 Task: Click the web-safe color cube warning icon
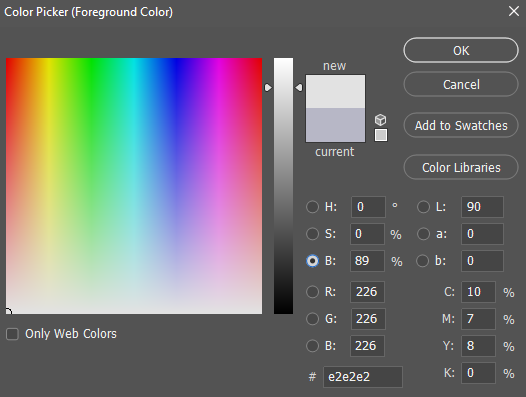click(380, 120)
